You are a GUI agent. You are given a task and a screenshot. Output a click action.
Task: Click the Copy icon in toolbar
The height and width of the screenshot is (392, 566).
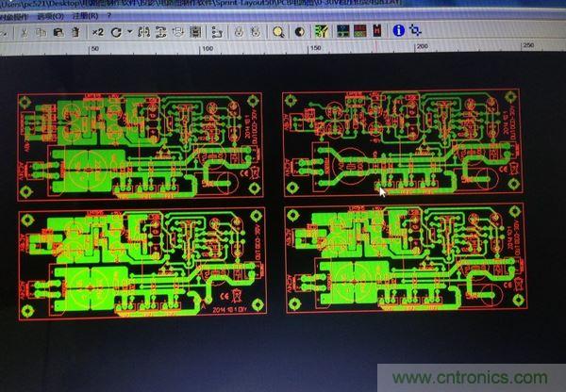pos(42,31)
